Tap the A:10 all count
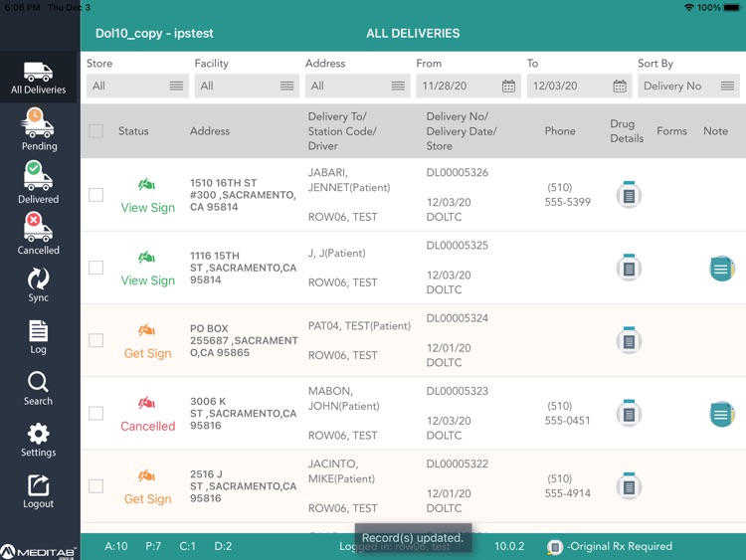746x560 pixels. 116,546
